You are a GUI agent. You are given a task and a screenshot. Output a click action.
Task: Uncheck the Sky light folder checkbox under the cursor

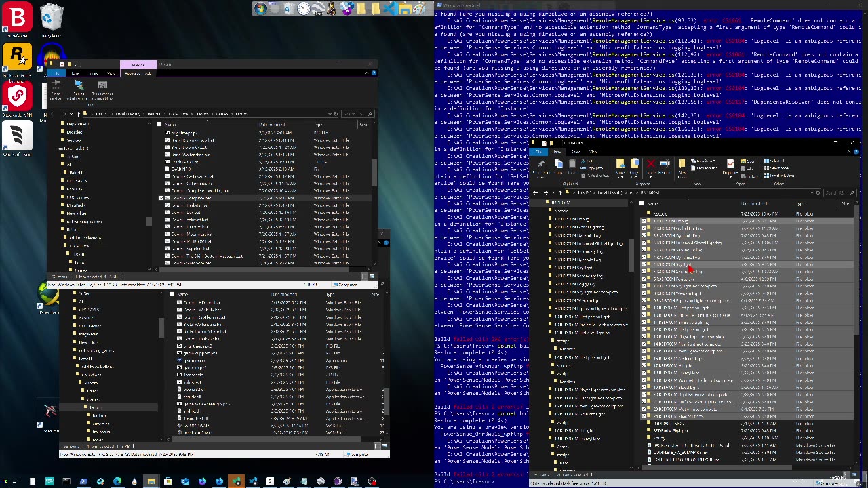pyautogui.click(x=644, y=264)
